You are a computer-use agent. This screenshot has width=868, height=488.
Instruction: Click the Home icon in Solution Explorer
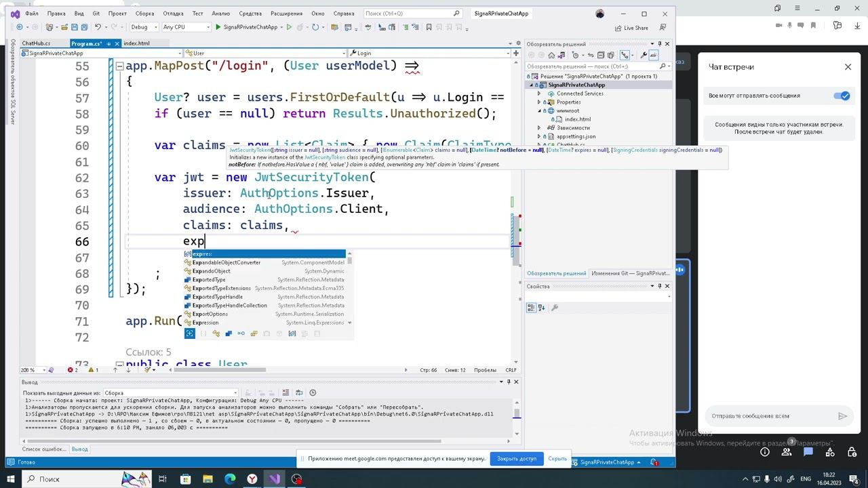(551, 55)
